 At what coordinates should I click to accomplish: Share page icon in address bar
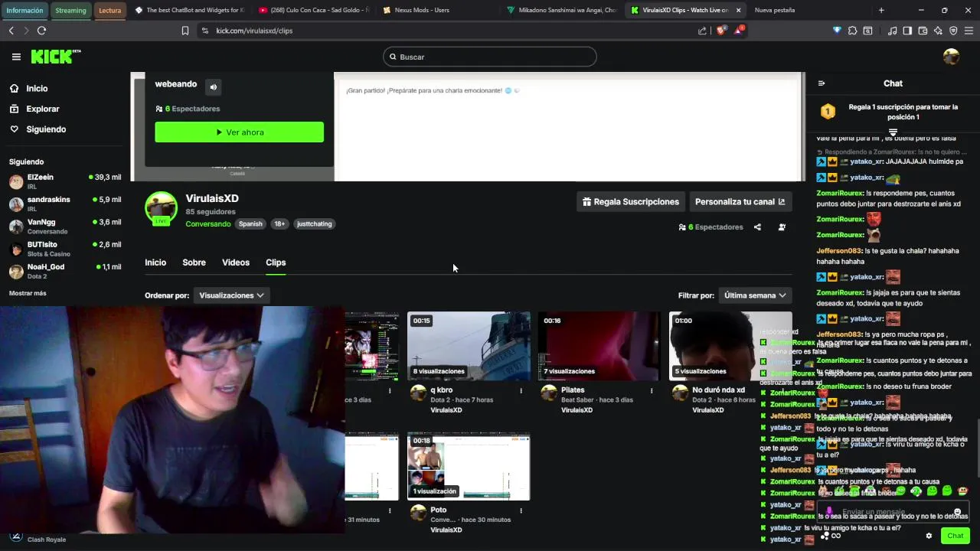[702, 31]
